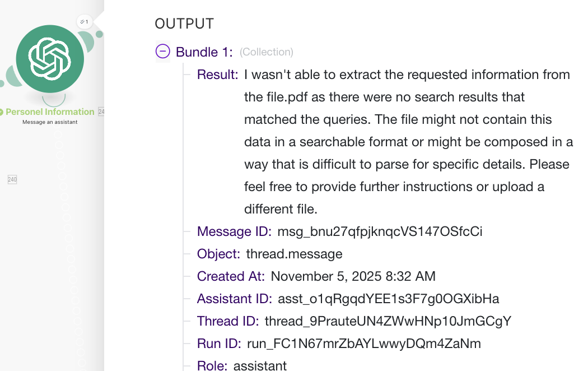Image resolution: width=588 pixels, height=371 pixels.
Task: Click the green check status icon
Action: [x=2, y=112]
